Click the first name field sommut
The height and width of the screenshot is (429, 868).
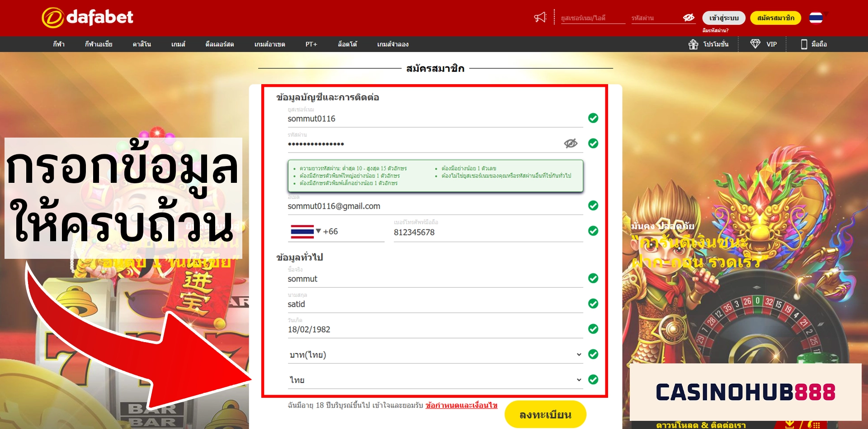(435, 279)
